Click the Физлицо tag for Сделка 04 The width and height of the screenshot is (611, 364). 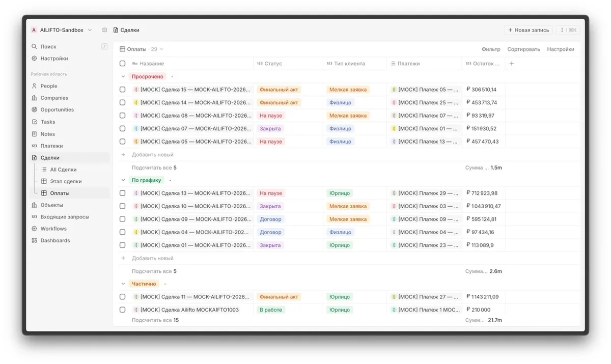pyautogui.click(x=340, y=232)
